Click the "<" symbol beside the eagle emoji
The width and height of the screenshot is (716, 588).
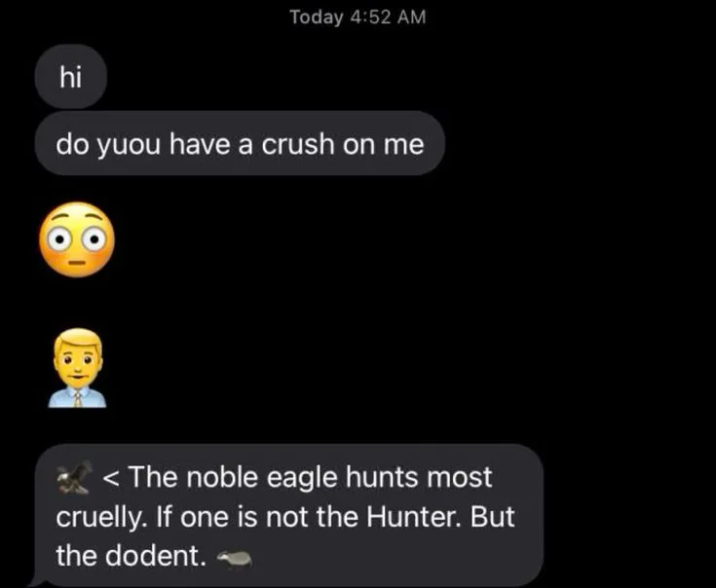coord(111,478)
